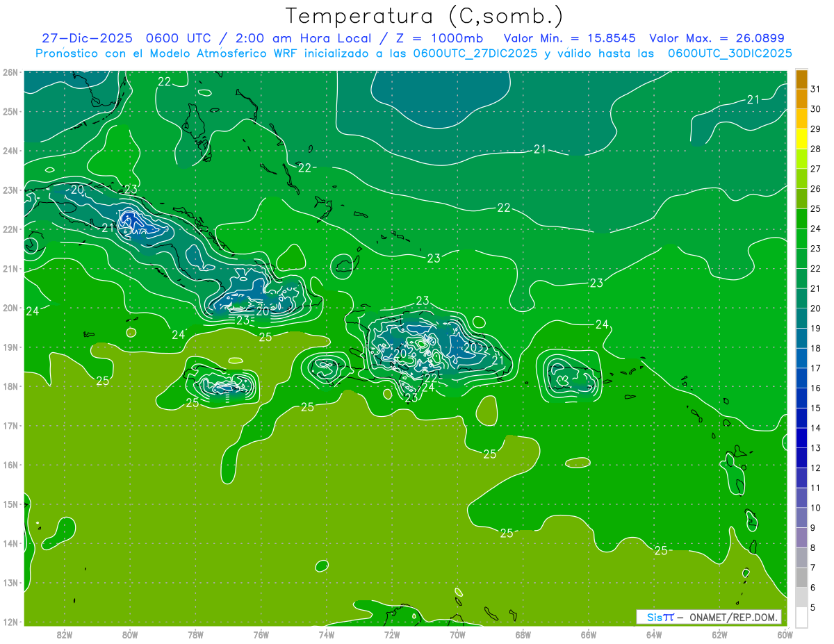Screen dimensions: 834x644
Task: Click the '20N' latitude axis label
Action: pyautogui.click(x=10, y=308)
